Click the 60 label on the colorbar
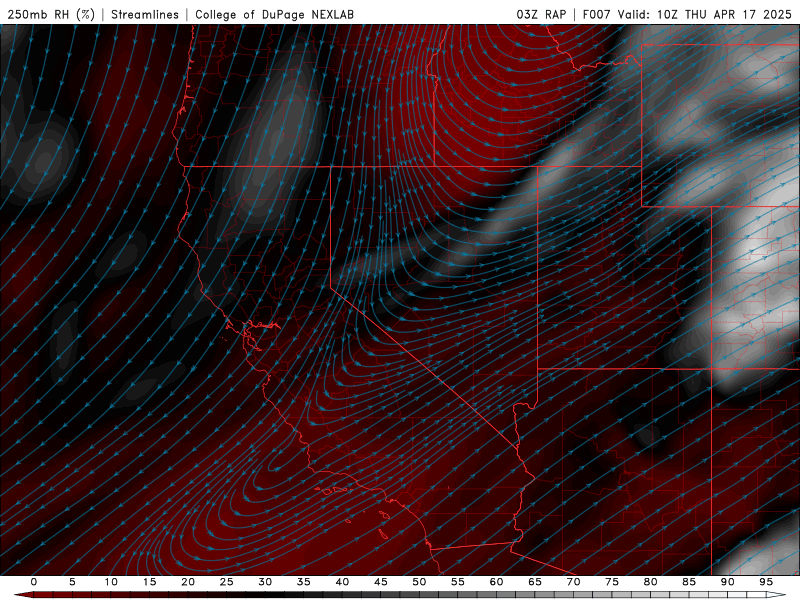This screenshot has height=600, width=800. [x=496, y=582]
